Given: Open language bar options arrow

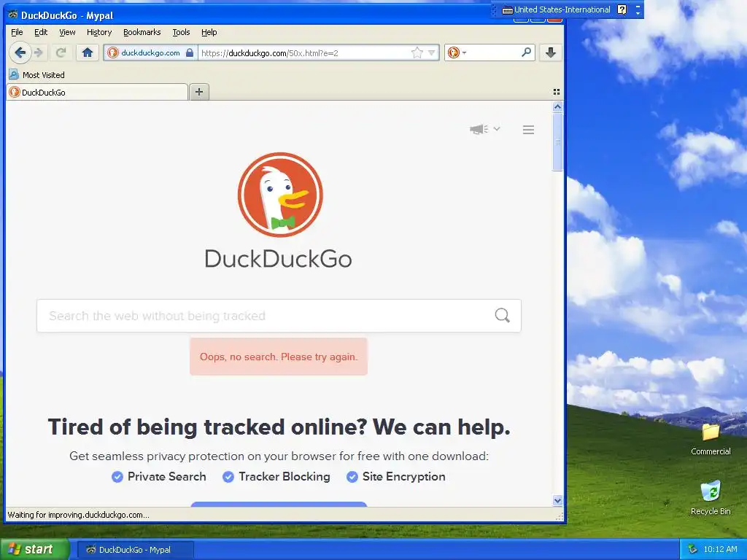Looking at the screenshot, I should pyautogui.click(x=638, y=13).
